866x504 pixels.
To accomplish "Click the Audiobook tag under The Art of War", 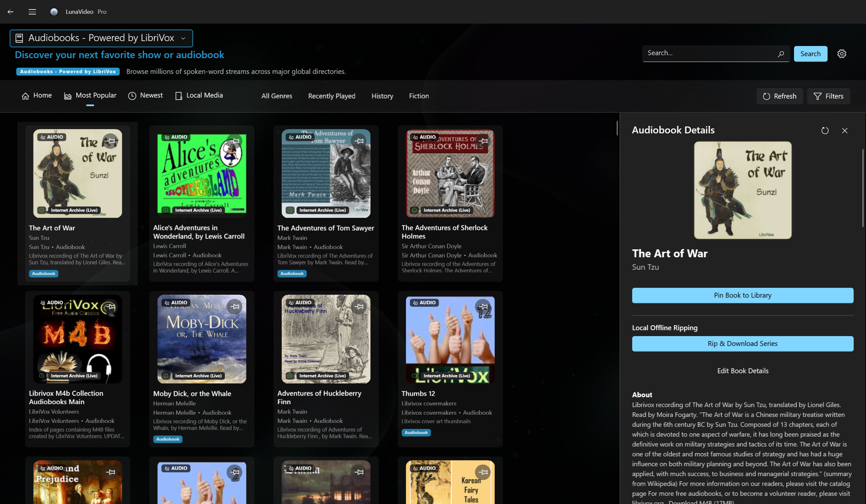I will pyautogui.click(x=44, y=274).
